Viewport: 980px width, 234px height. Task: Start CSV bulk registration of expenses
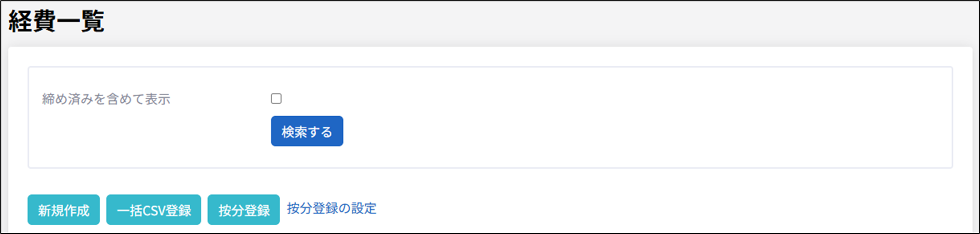coord(153,210)
